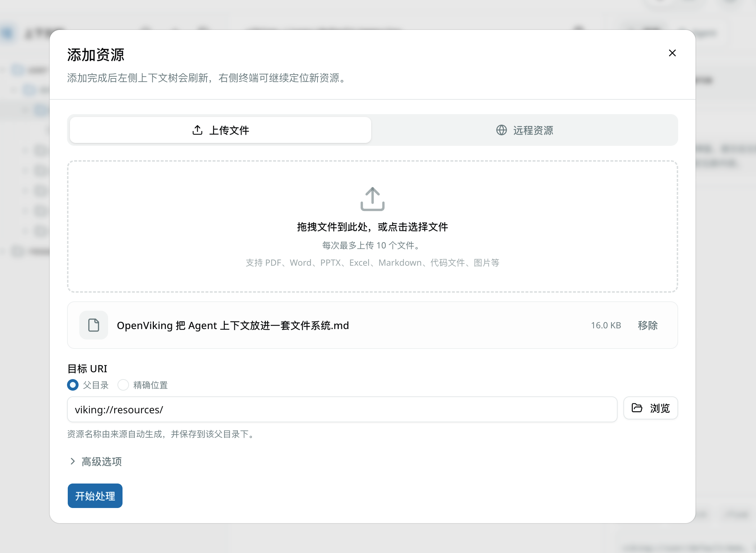Switch to the 远程资源 tab
Viewport: 756px width, 553px height.
[525, 130]
